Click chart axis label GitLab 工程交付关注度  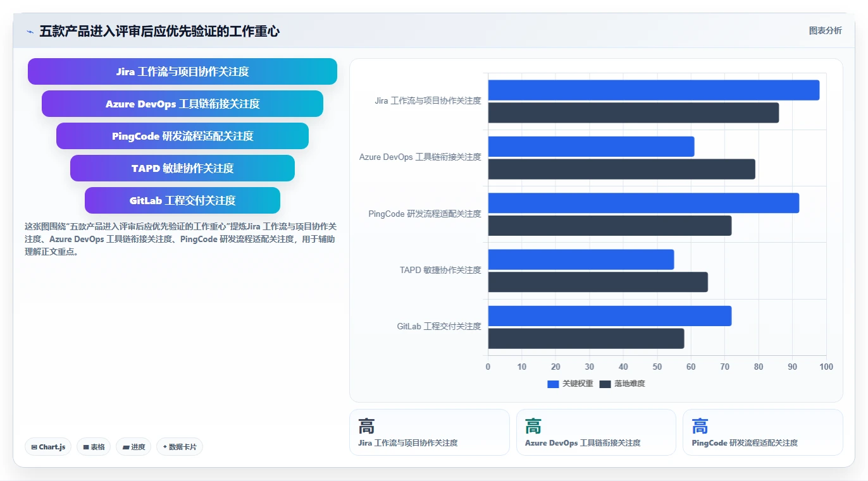click(x=439, y=326)
